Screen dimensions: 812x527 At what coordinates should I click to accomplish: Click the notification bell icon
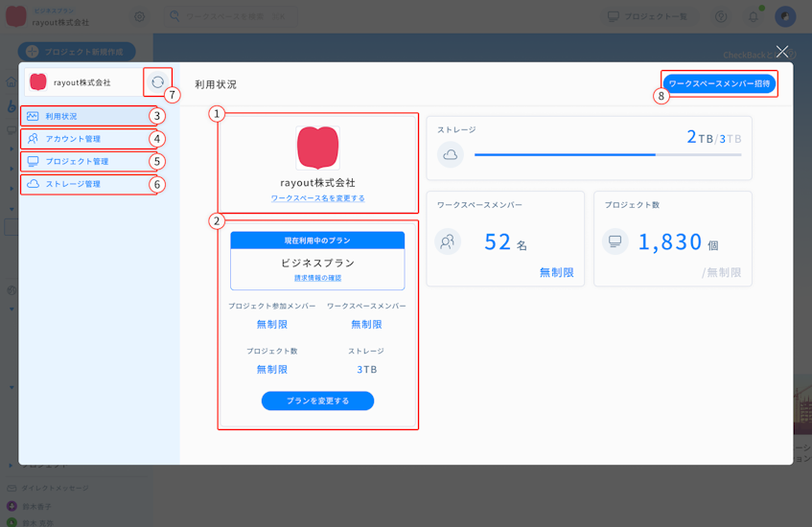(x=754, y=16)
